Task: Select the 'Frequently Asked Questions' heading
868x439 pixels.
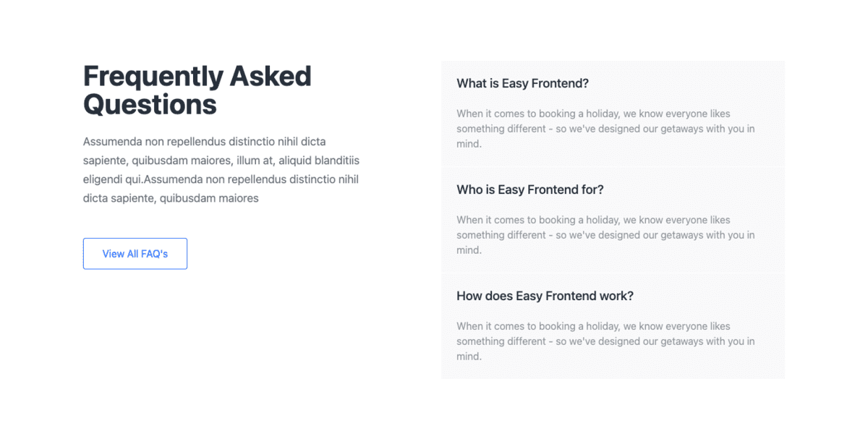Action: 197,90
